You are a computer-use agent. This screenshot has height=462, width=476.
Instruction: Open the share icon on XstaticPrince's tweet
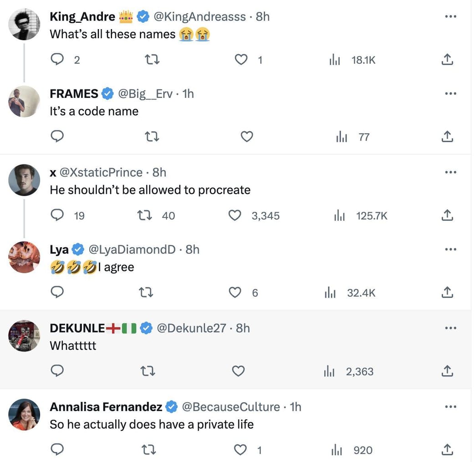tap(447, 216)
